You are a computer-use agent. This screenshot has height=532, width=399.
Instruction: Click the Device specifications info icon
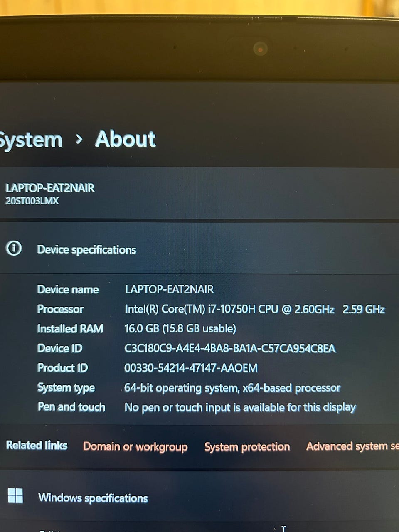(x=14, y=249)
